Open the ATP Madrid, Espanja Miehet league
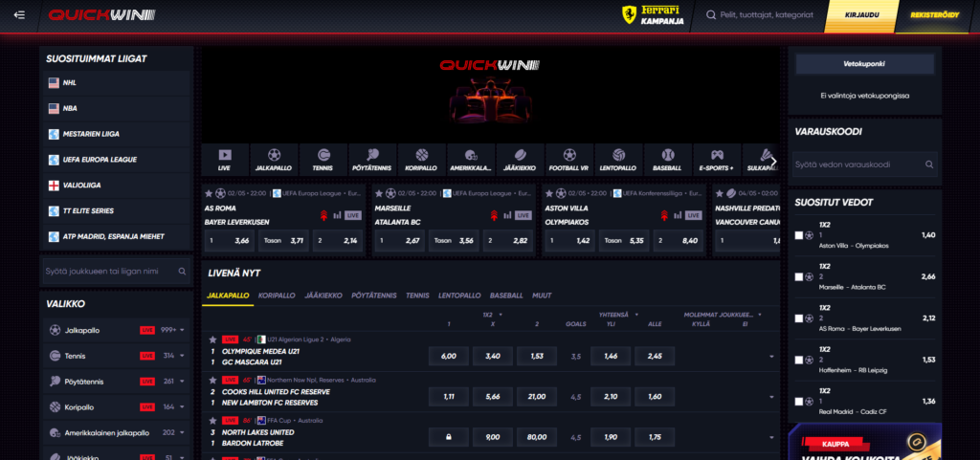Screen dimensions: 980x460 click(117, 236)
